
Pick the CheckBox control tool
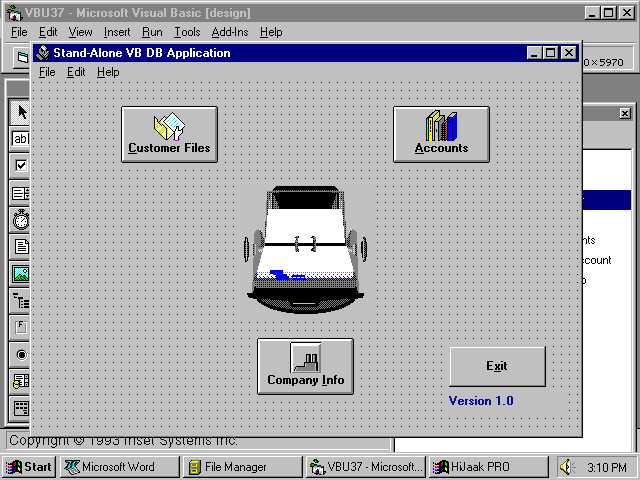[20, 165]
